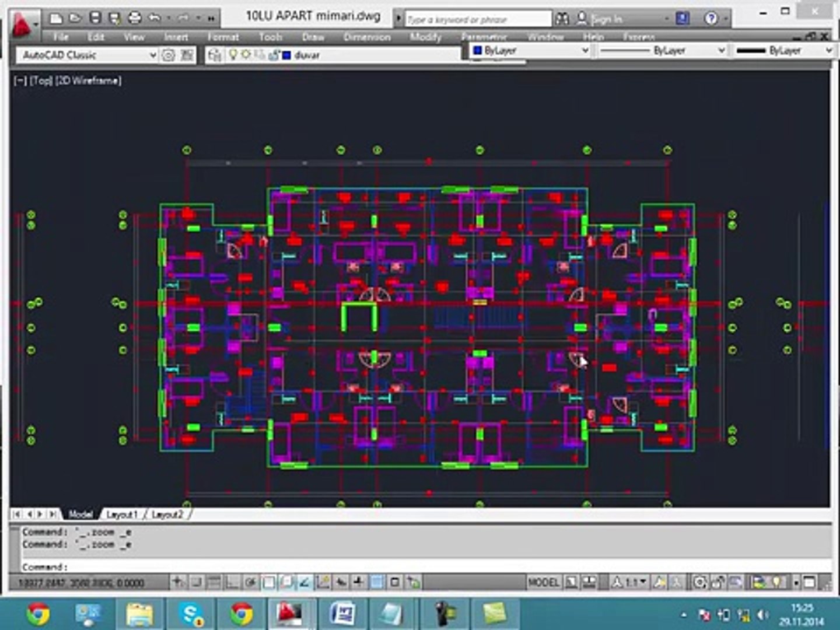840x630 pixels.
Task: Click the Save icon in quick access toolbar
Action: (x=95, y=18)
